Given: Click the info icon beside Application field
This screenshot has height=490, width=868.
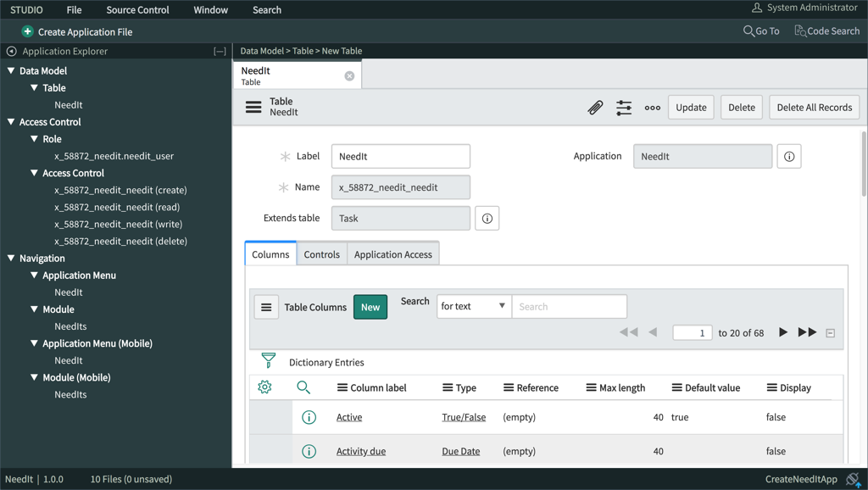Looking at the screenshot, I should click(788, 156).
